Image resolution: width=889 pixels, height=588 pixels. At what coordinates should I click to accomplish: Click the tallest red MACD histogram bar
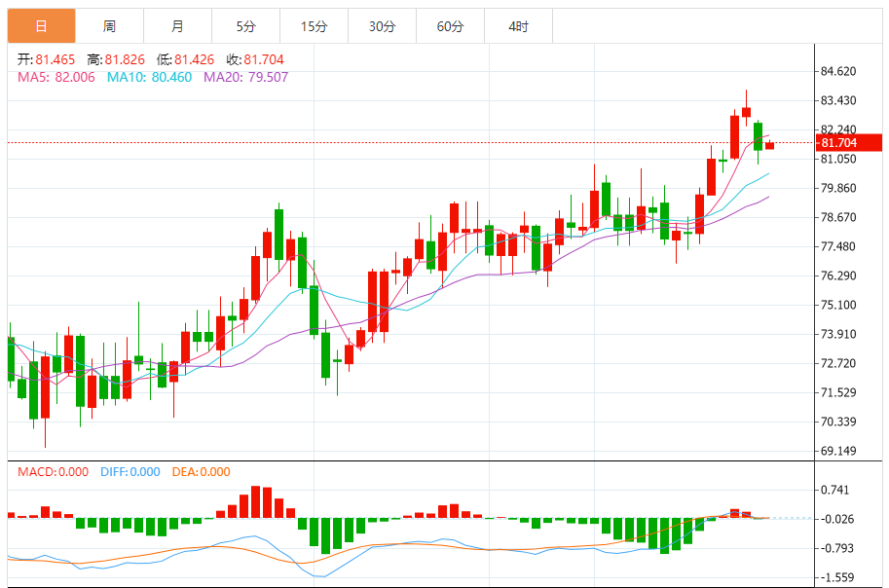pos(256,501)
